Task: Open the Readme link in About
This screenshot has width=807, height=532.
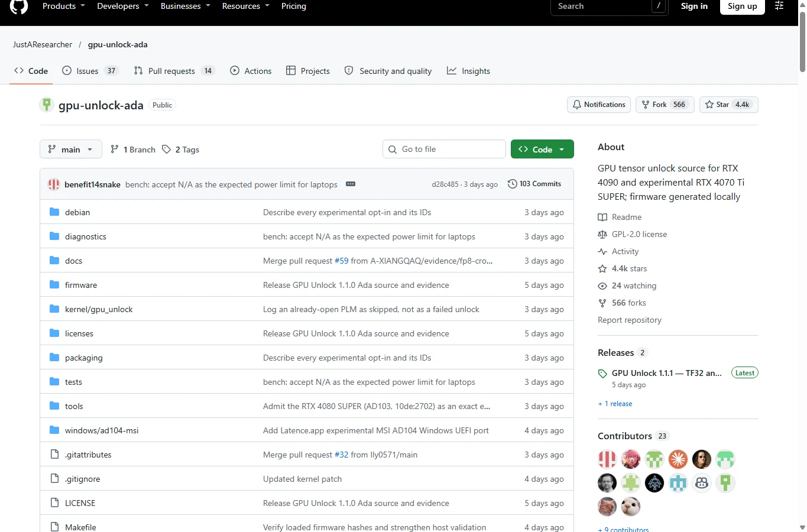Action: click(x=620, y=217)
